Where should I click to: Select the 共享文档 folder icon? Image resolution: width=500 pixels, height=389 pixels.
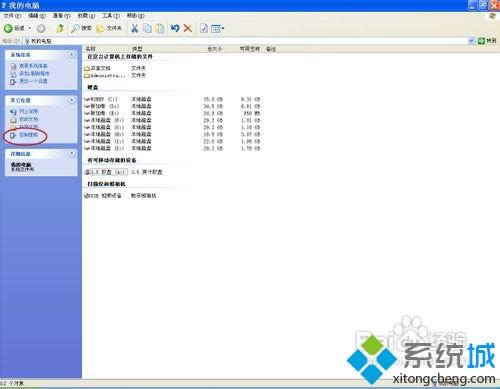tap(87, 68)
